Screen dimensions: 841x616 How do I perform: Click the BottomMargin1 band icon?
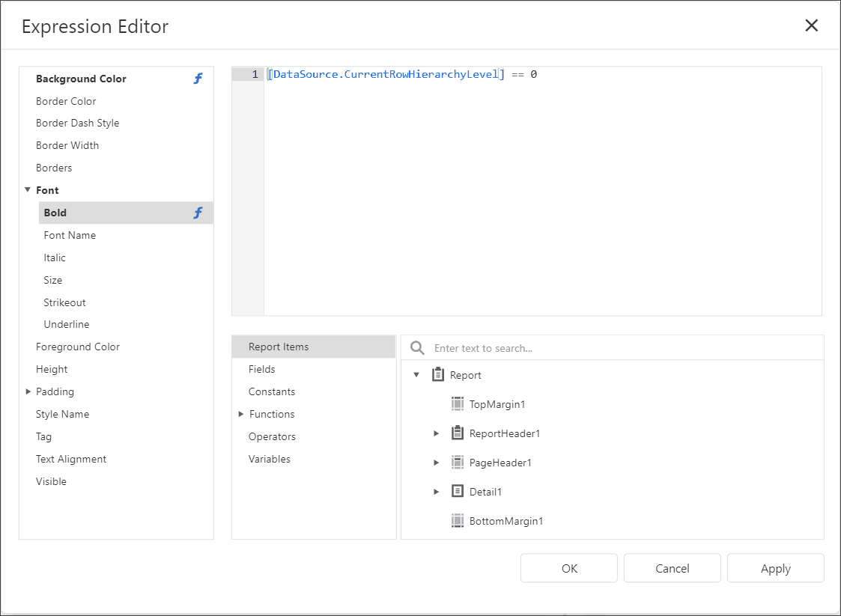click(457, 520)
